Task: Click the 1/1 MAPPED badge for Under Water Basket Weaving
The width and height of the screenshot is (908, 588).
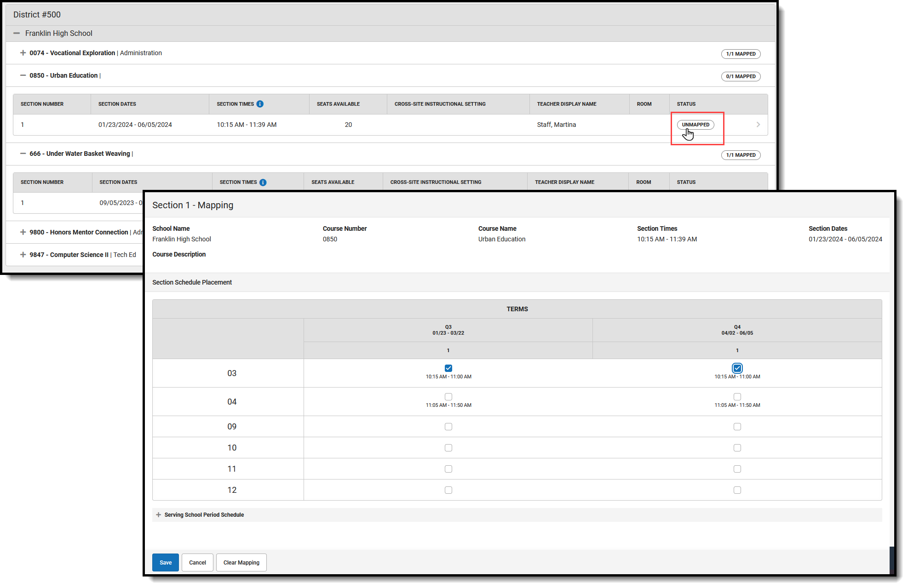Action: tap(741, 155)
